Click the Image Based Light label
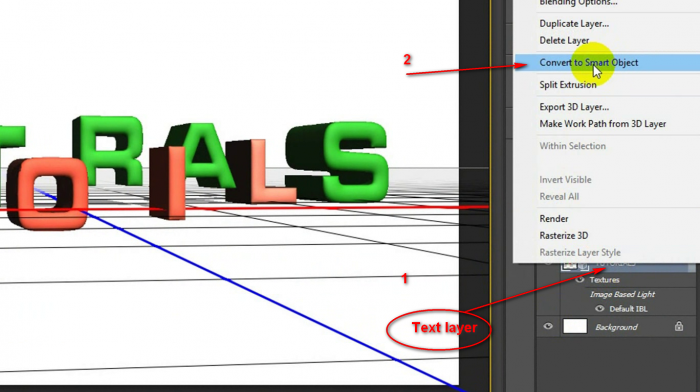700x392 pixels. click(x=622, y=294)
